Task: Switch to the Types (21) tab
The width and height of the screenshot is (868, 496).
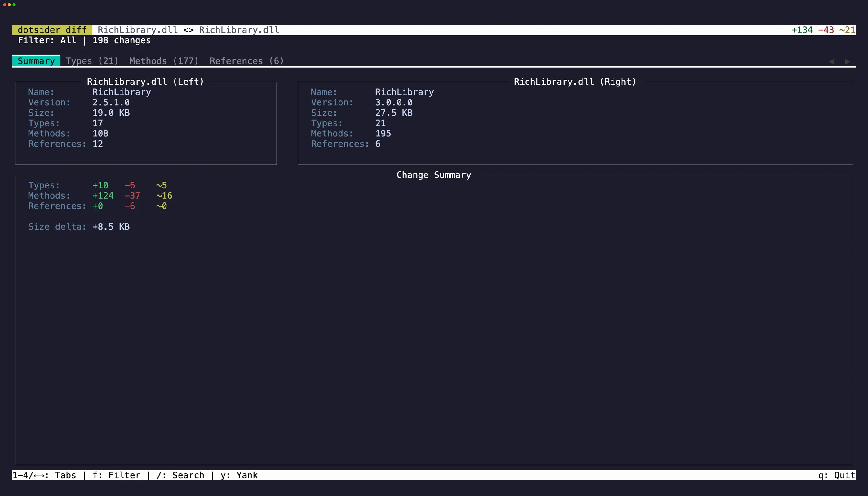Action: 92,61
